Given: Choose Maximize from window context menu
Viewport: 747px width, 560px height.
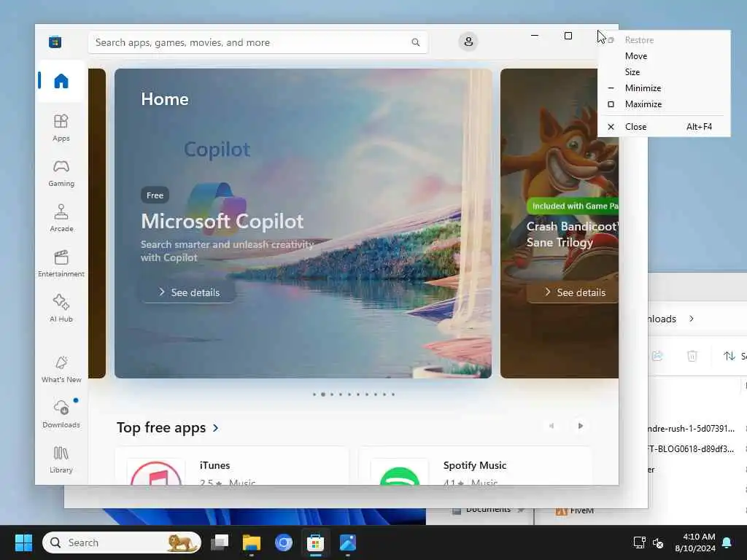Looking at the screenshot, I should point(664,104).
